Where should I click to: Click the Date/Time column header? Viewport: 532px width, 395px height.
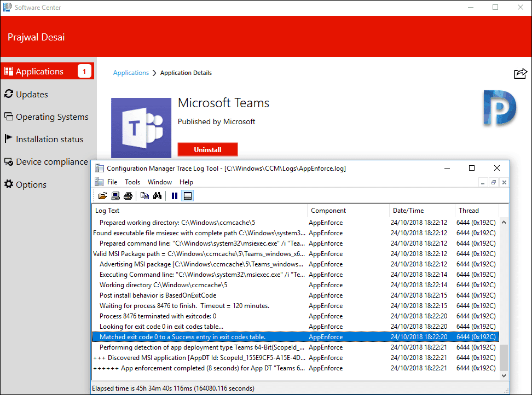[x=423, y=211]
